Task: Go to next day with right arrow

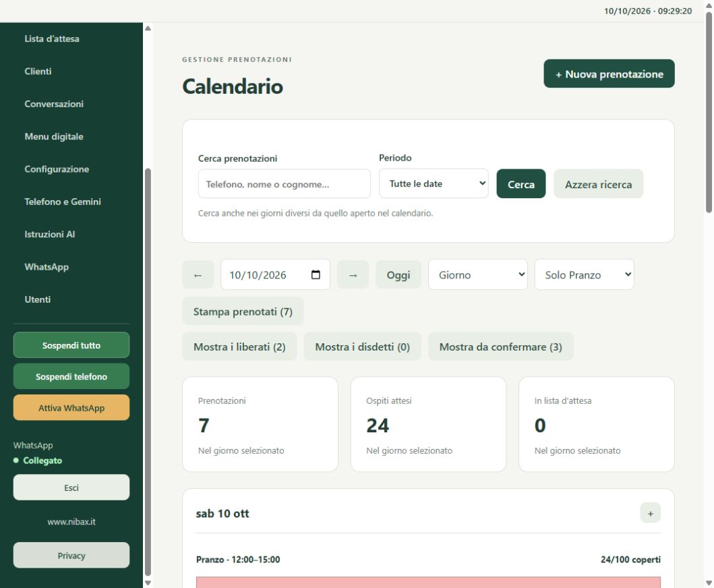Action: point(353,274)
